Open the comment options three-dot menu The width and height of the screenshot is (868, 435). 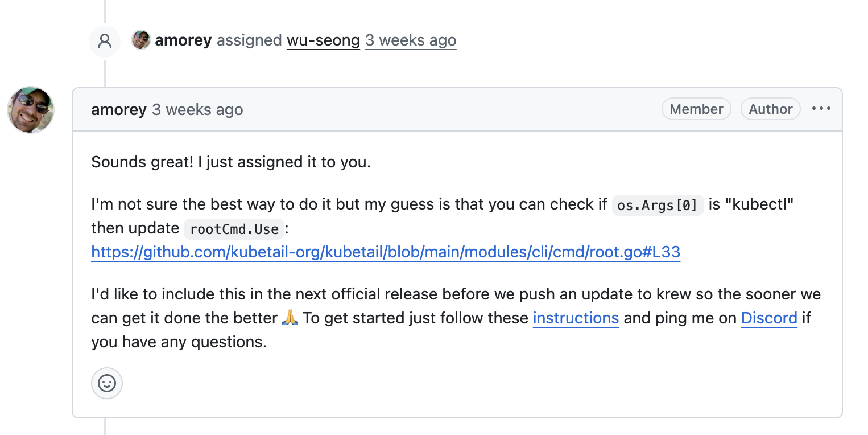point(821,109)
